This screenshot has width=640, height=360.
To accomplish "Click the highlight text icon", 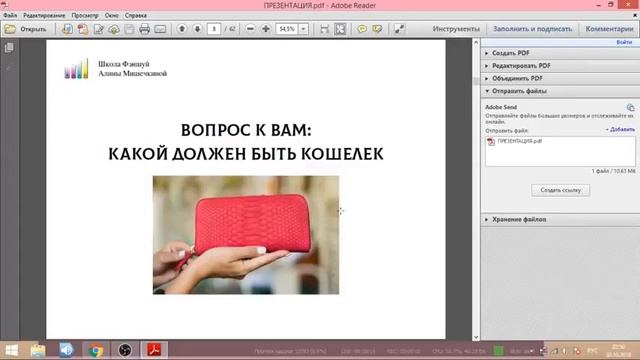I will tap(377, 29).
